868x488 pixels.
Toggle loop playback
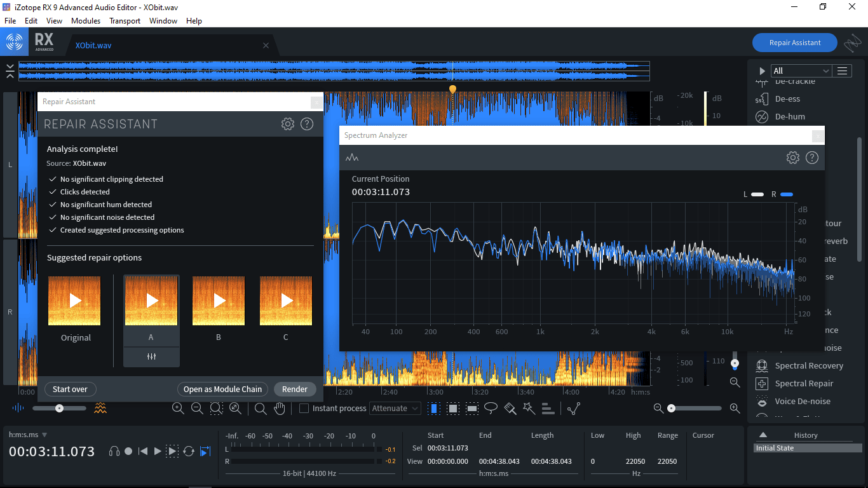189,451
